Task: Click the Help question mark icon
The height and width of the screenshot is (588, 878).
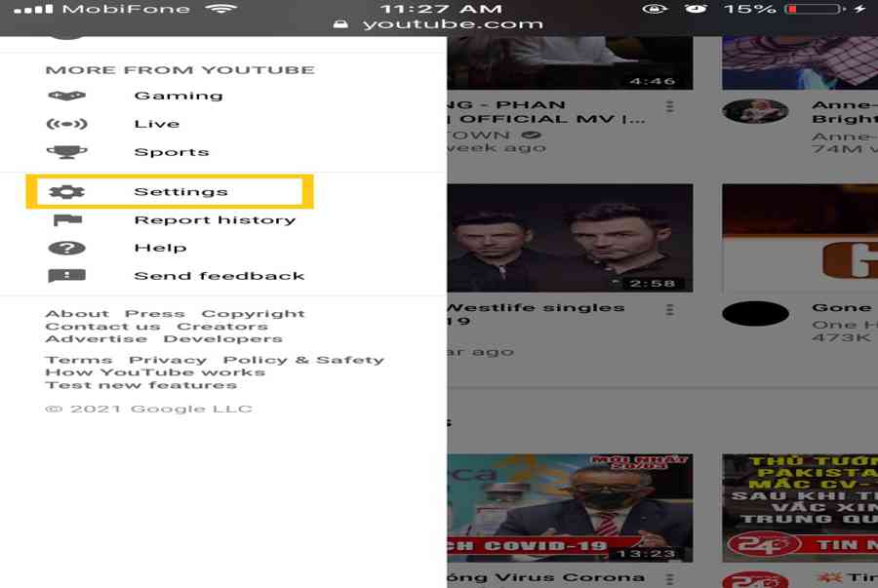Action: (x=66, y=248)
